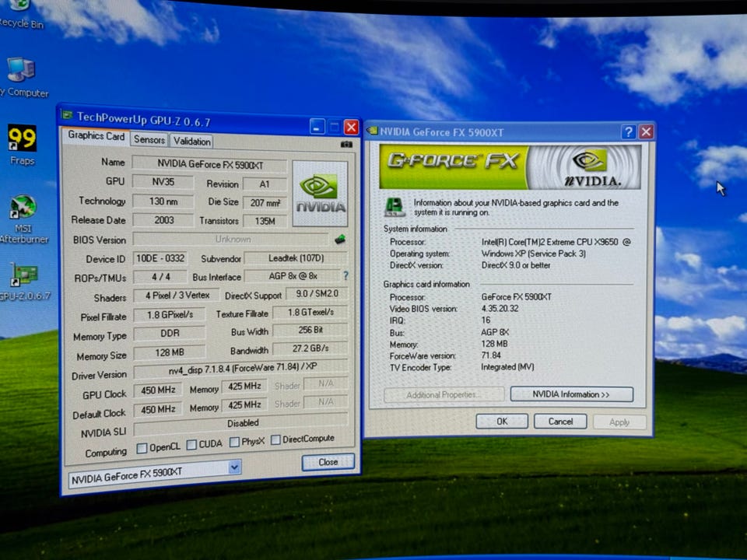The height and width of the screenshot is (560, 747).
Task: Click the help button in NVIDIA dialog title bar
Action: [x=628, y=132]
